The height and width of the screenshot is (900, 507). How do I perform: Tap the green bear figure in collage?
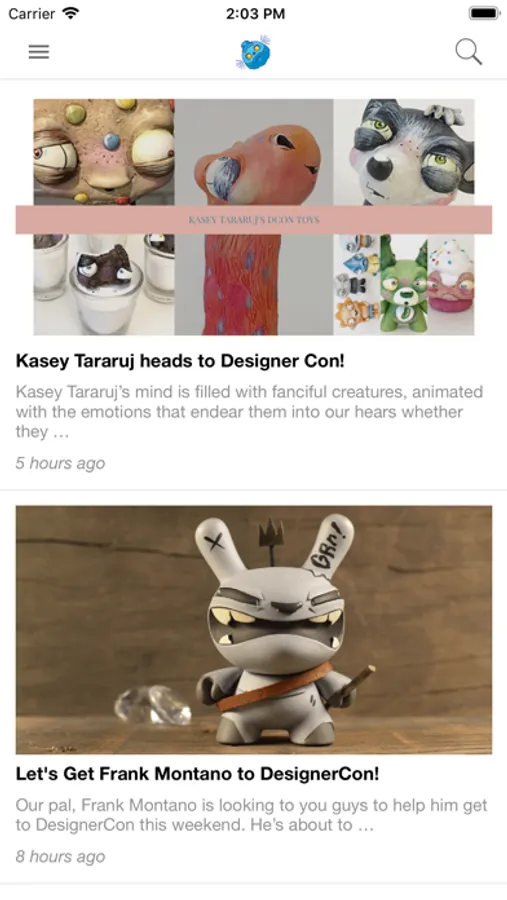click(404, 284)
